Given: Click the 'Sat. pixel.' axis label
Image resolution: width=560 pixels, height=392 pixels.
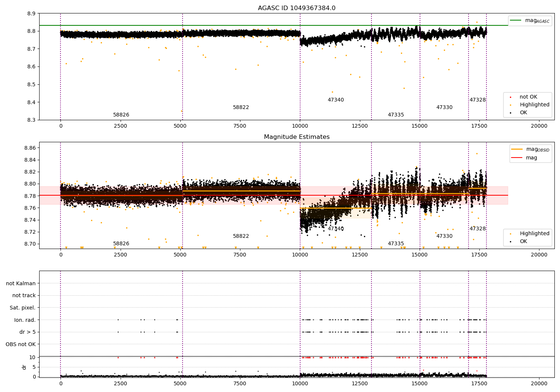Looking at the screenshot, I should coord(23,308).
